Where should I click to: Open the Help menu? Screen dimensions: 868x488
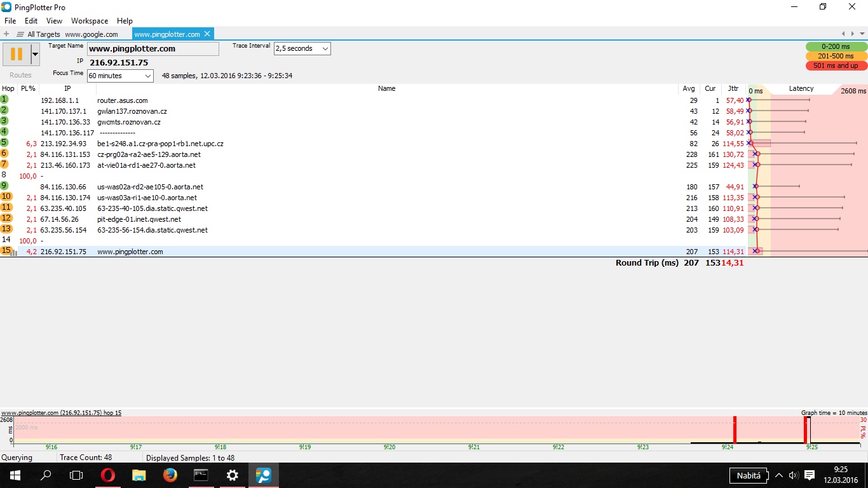coord(125,21)
